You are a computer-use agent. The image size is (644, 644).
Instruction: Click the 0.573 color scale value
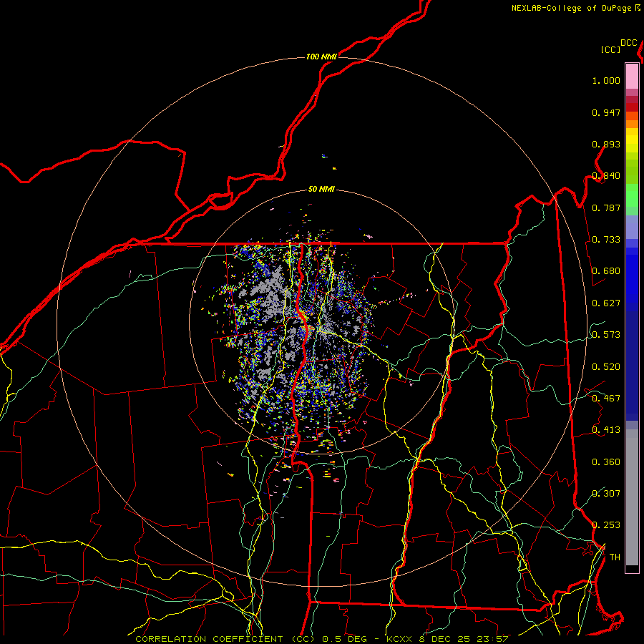pyautogui.click(x=606, y=335)
